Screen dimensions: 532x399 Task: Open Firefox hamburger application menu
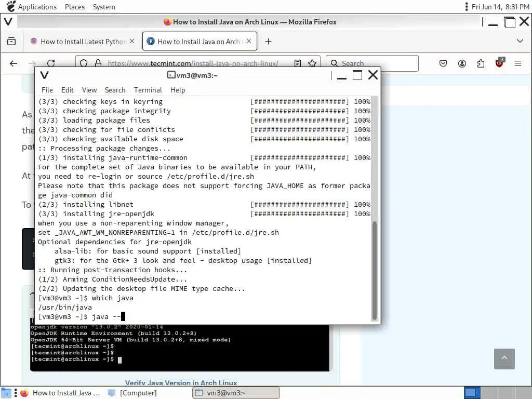(518, 63)
